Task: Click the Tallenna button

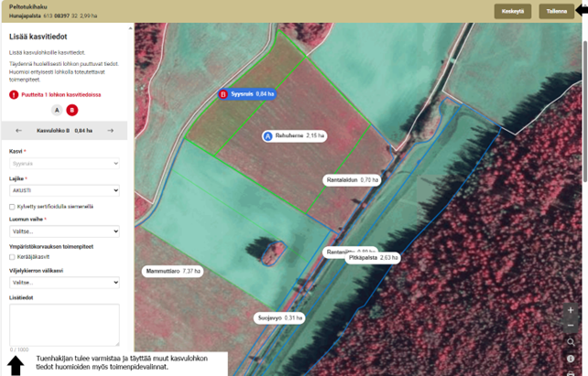Action: [x=557, y=12]
